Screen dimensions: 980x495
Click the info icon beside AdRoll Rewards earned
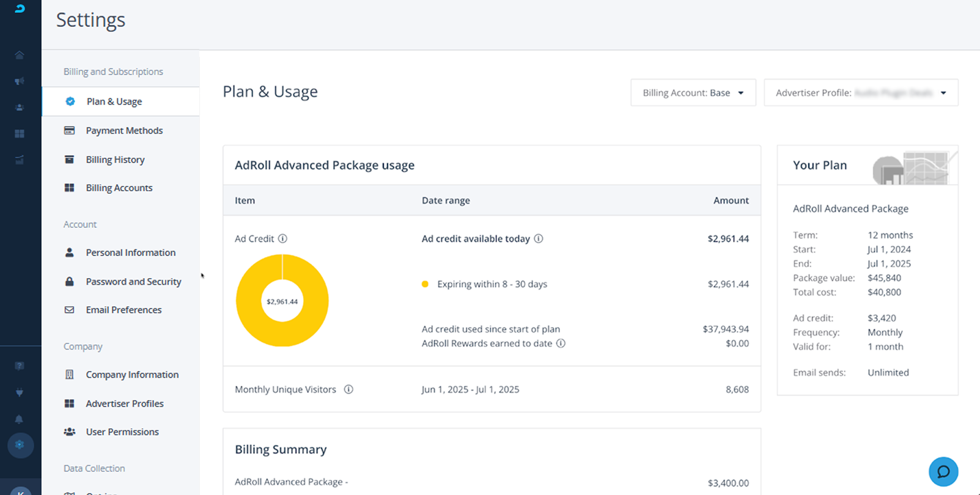tap(561, 343)
